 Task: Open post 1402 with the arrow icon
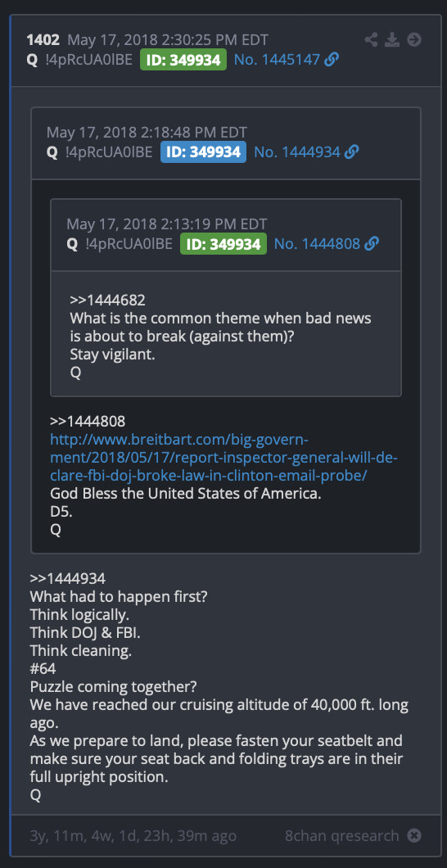413,40
